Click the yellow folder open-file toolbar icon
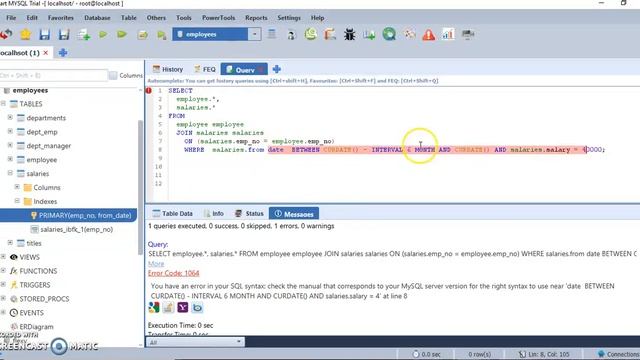The image size is (640, 360). click(142, 35)
